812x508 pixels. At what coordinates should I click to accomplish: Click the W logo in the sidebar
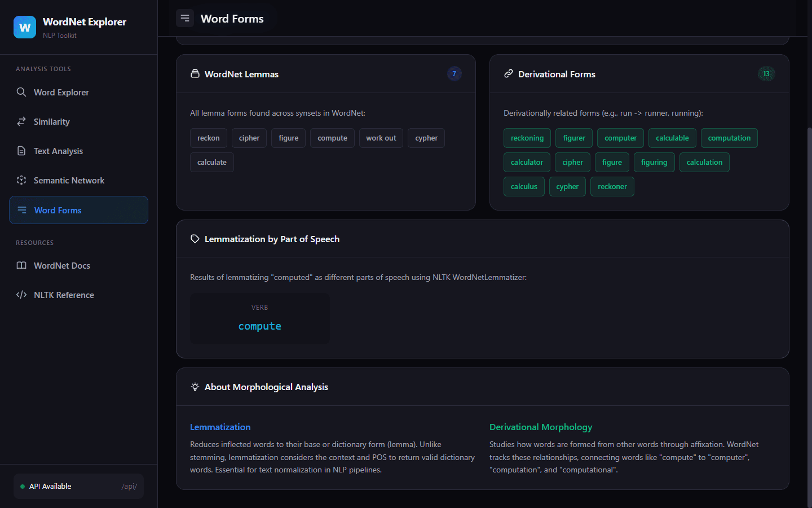(24, 27)
